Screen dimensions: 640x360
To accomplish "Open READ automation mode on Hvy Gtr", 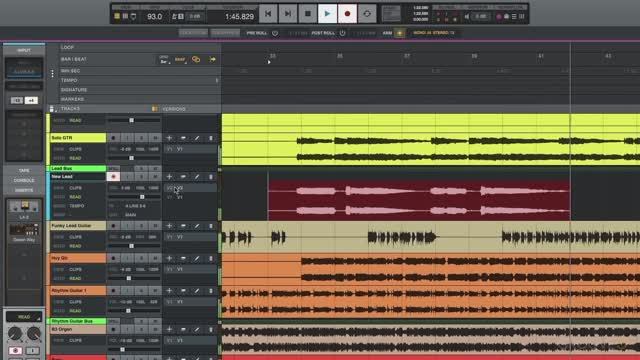I will coord(75,279).
